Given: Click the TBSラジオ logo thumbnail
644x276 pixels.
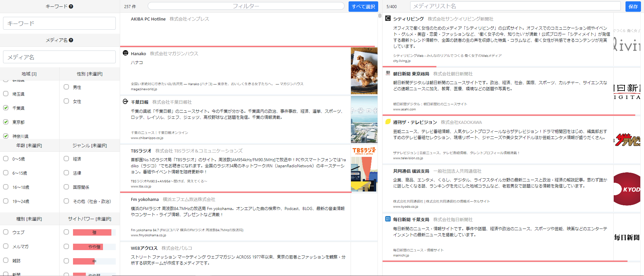Looking at the screenshot, I should (364, 168).
